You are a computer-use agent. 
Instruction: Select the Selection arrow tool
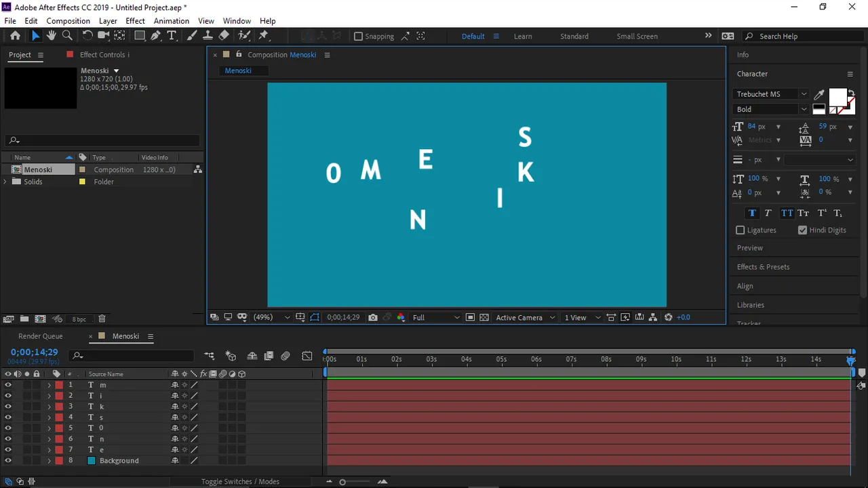click(35, 36)
